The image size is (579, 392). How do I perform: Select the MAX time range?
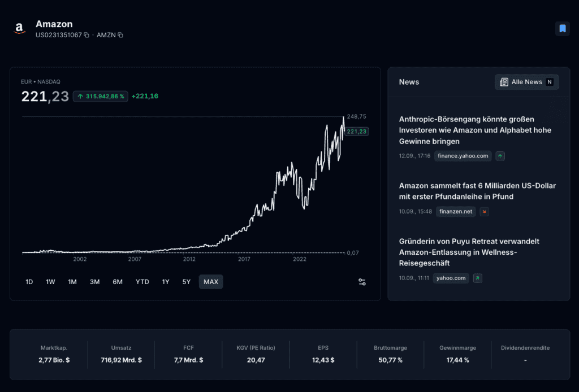click(x=211, y=282)
